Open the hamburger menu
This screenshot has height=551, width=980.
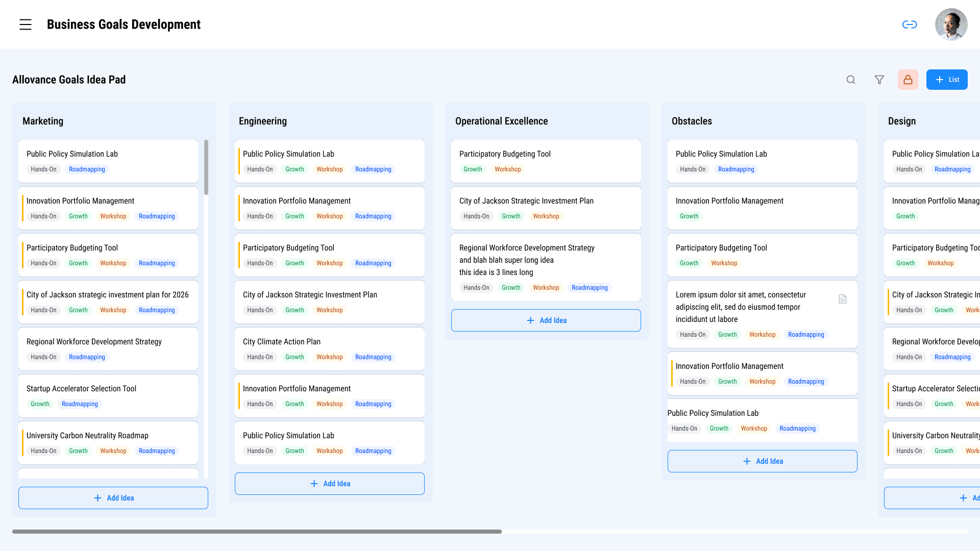click(x=26, y=24)
